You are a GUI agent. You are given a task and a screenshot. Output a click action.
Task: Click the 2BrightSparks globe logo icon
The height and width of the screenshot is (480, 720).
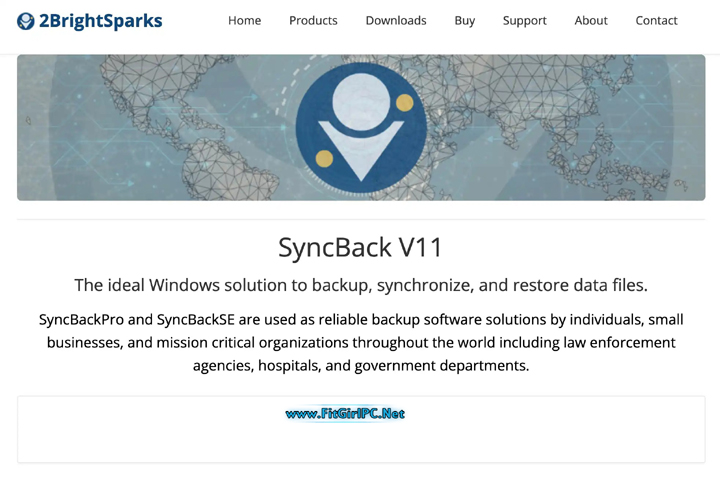[26, 21]
